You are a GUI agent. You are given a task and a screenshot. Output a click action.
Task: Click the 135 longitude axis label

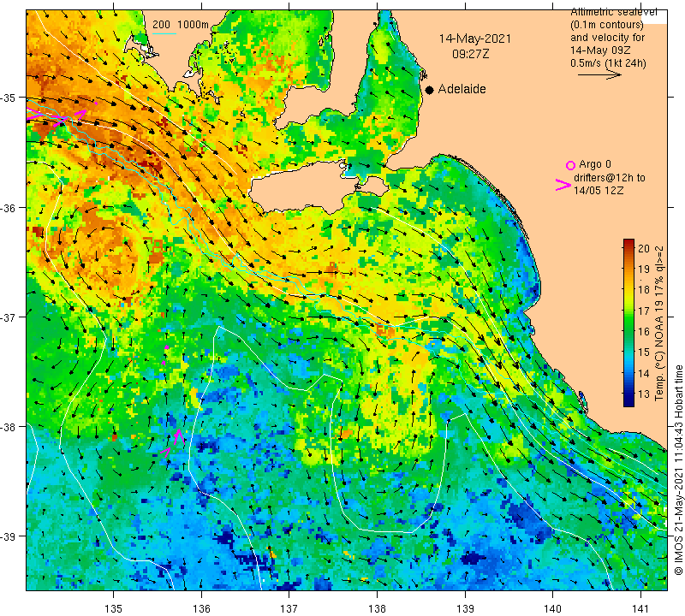(x=114, y=608)
